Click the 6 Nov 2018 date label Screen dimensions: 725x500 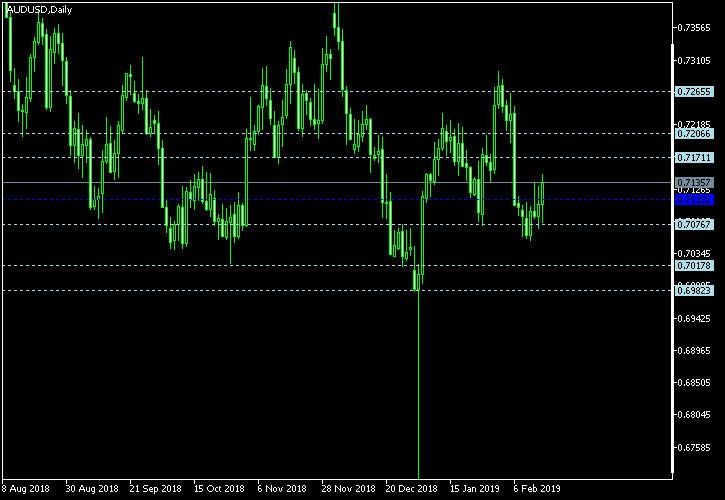282,488
